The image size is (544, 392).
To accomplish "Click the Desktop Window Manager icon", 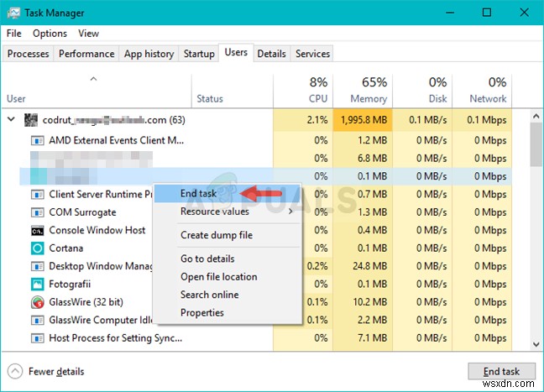I will [x=38, y=266].
